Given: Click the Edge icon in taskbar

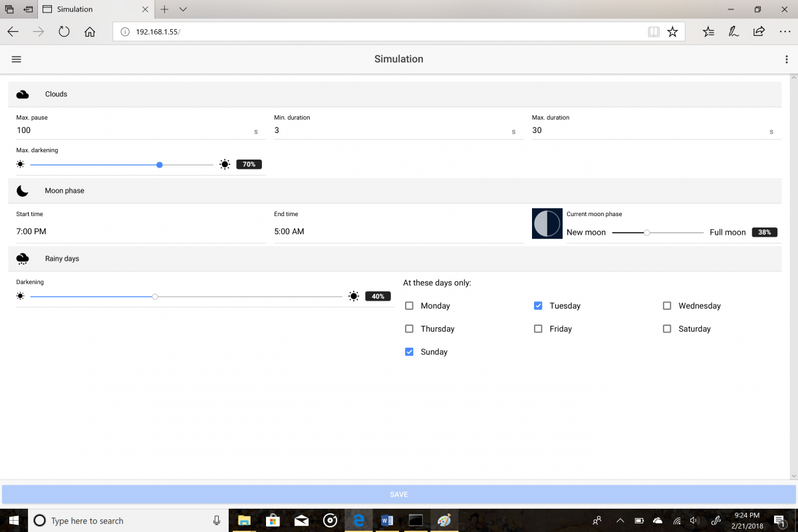Looking at the screenshot, I should pyautogui.click(x=358, y=521).
